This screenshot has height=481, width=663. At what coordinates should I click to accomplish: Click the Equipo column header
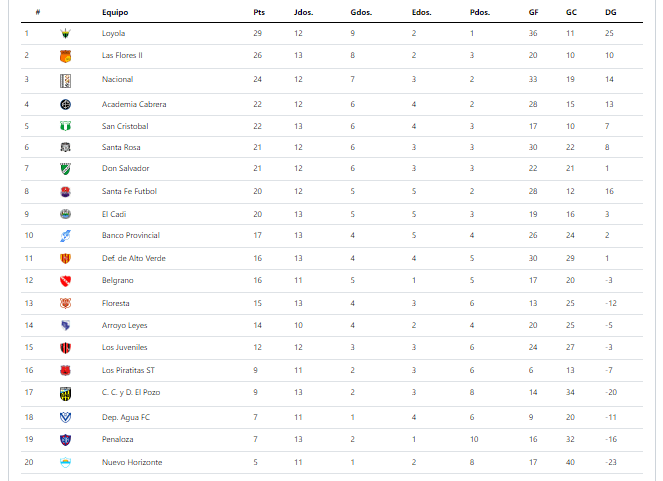pos(115,12)
